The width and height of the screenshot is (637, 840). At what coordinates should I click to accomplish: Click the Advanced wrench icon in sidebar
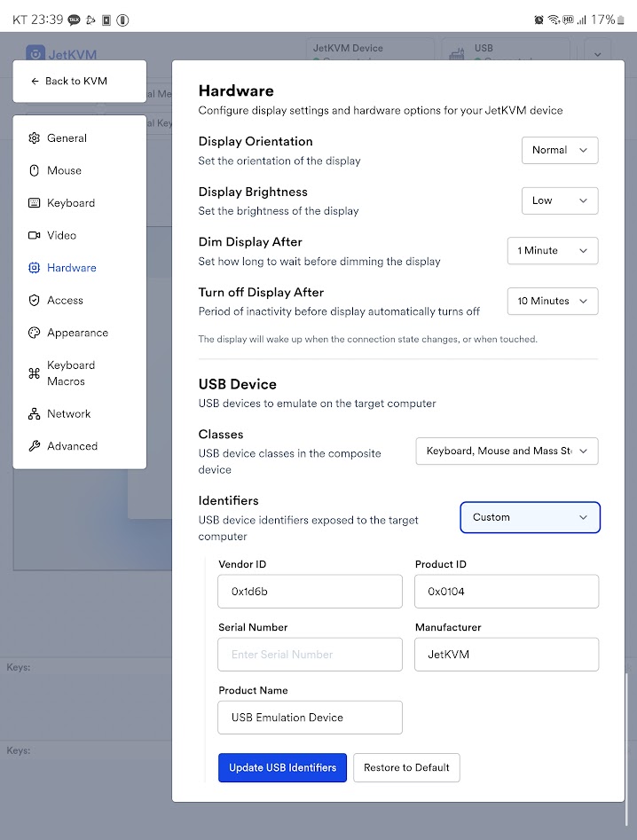35,446
